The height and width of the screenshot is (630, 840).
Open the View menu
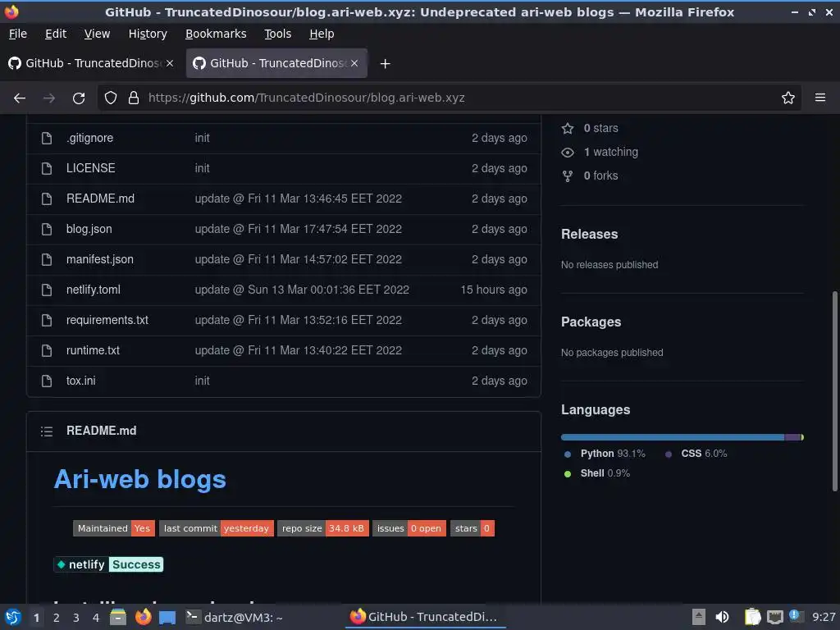[97, 34]
